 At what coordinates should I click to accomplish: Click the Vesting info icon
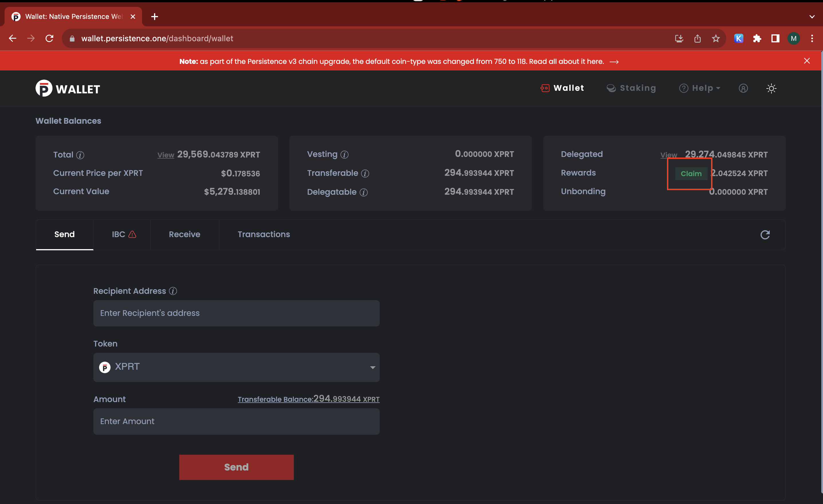coord(344,155)
